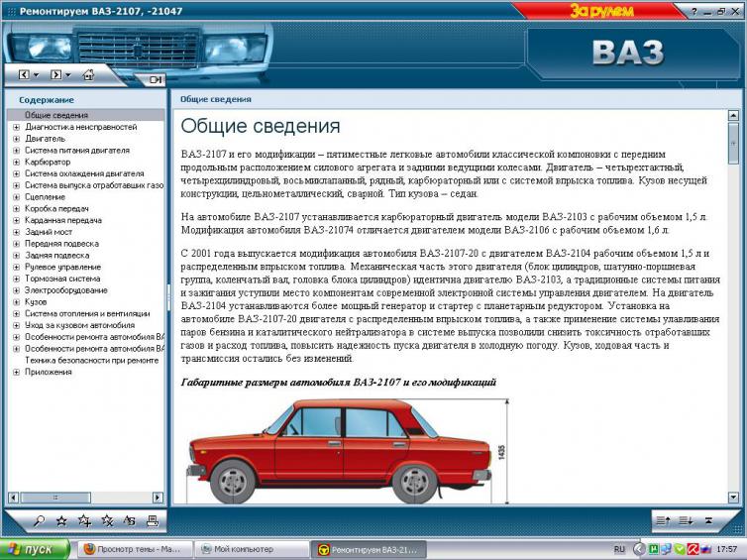Open the back history dropdown arrow

pos(36,75)
